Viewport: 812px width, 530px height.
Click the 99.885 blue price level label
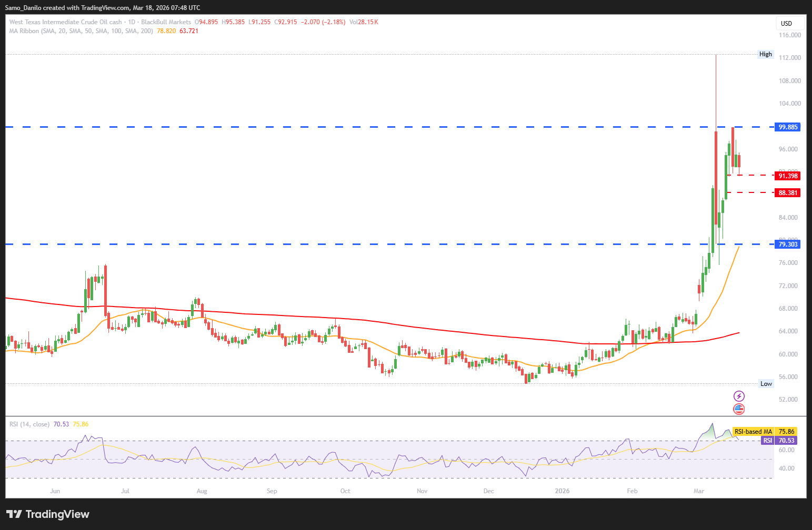click(x=788, y=127)
